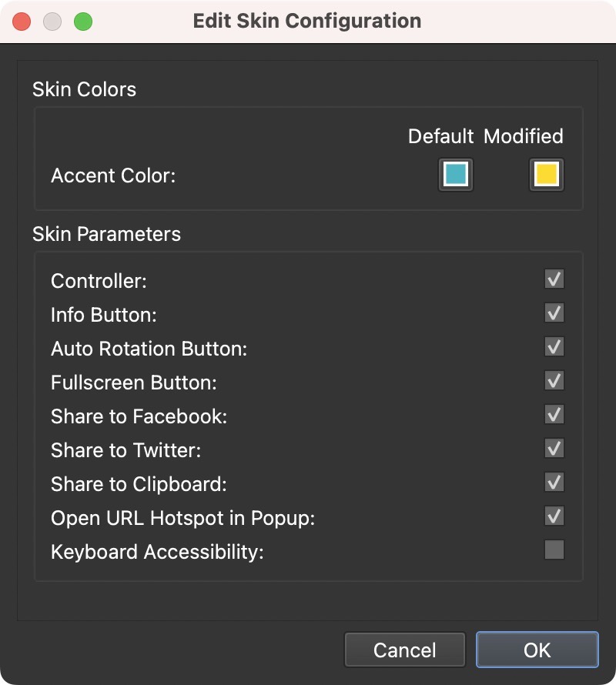This screenshot has height=685, width=616.
Task: Click the Skin Parameters heading
Action: pyautogui.click(x=107, y=234)
